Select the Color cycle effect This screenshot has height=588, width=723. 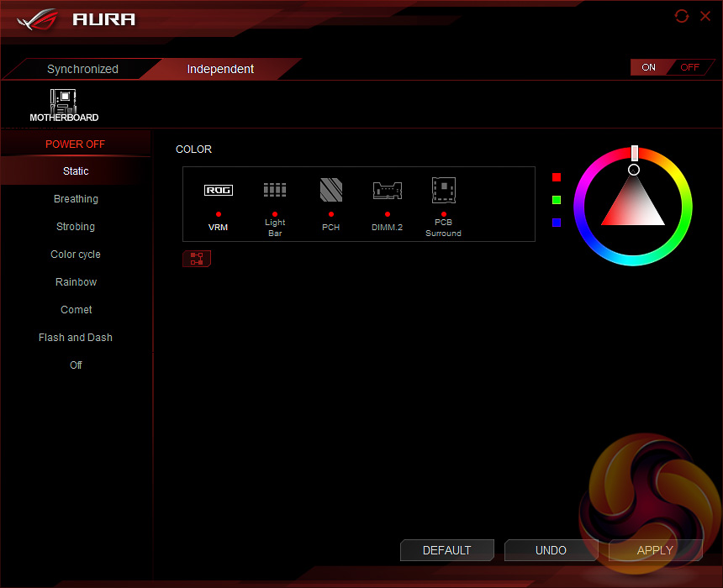[x=76, y=254]
